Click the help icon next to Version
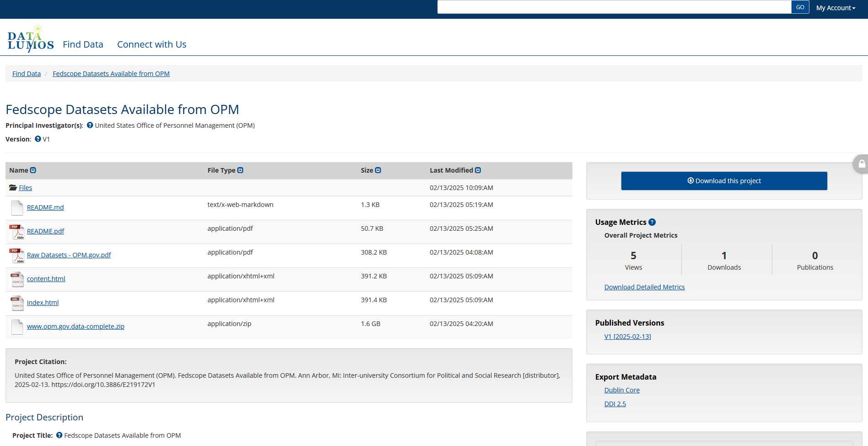This screenshot has height=446, width=868. pyautogui.click(x=38, y=139)
